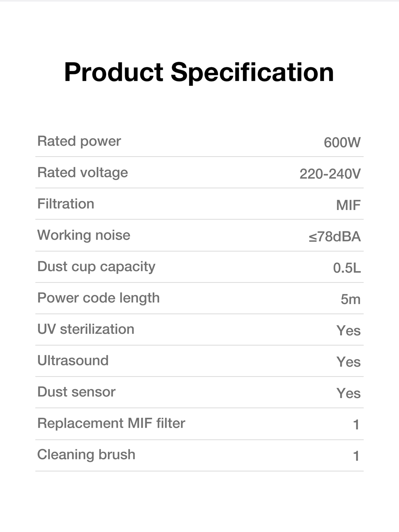Click the Cleaning brush label
Screen dimensions: 399x532
(86, 455)
